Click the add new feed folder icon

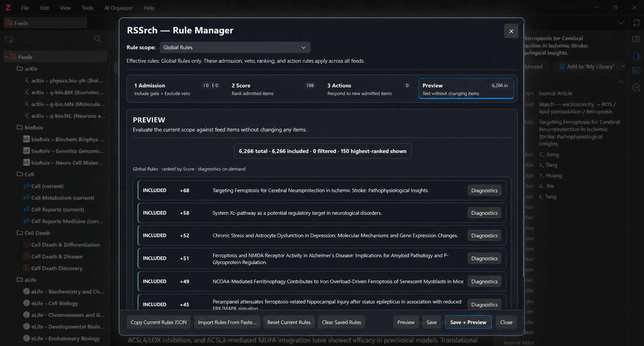tap(9, 39)
